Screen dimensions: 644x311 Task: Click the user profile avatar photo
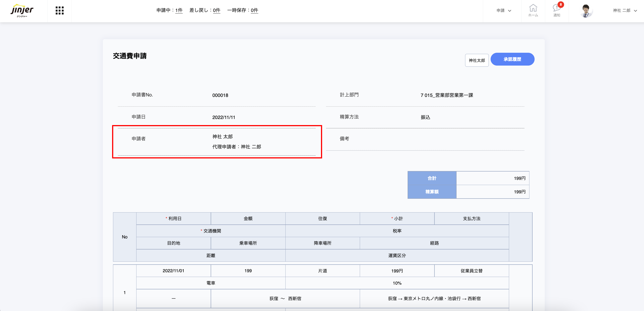pos(586,11)
